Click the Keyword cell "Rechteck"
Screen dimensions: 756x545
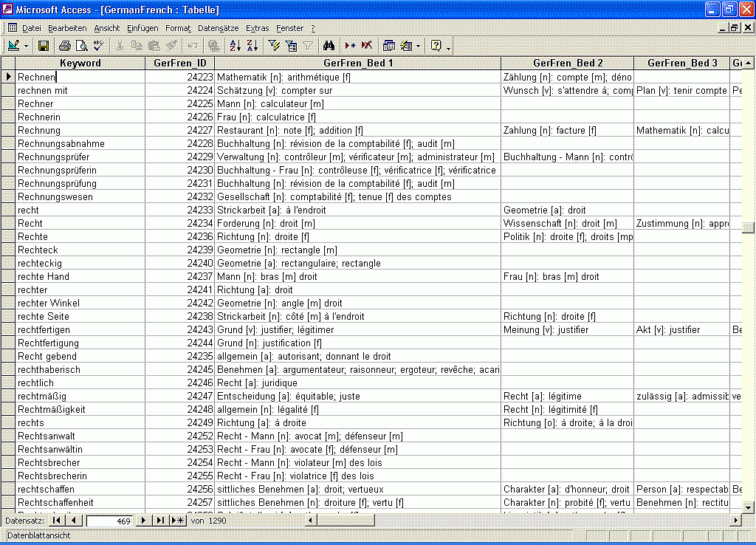point(80,250)
